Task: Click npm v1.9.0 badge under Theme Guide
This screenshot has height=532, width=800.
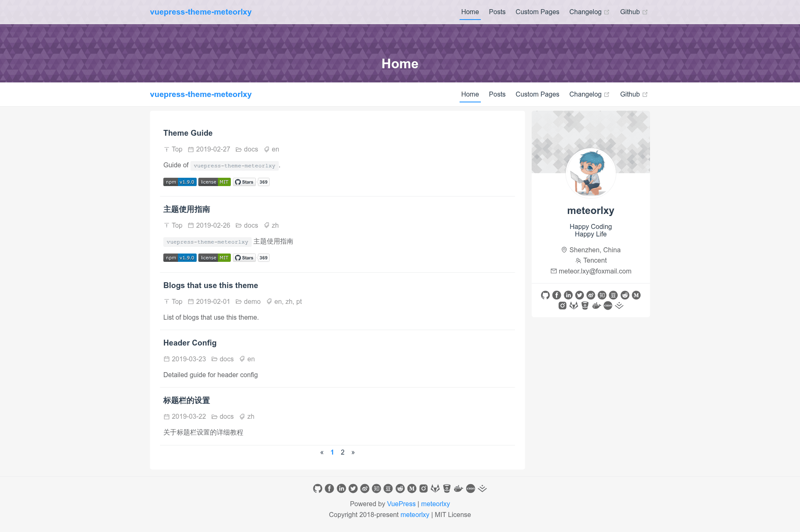Action: [180, 182]
